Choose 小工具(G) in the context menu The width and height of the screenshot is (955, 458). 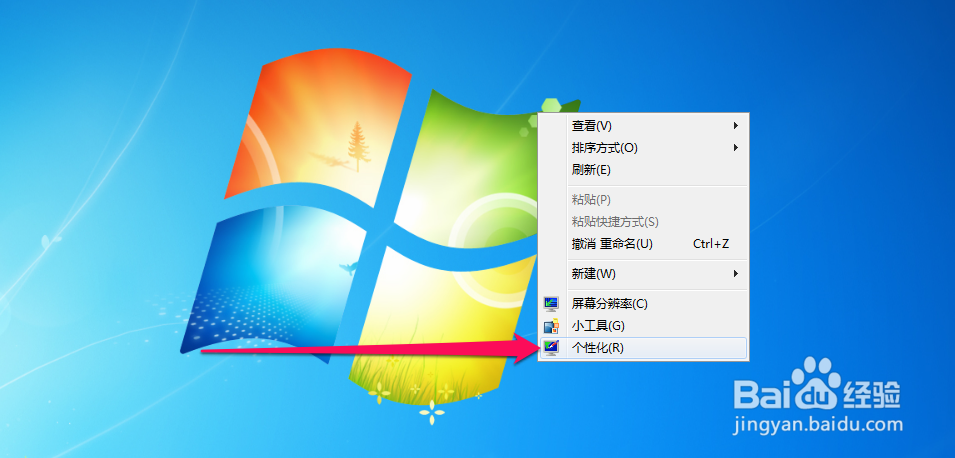[x=643, y=326]
